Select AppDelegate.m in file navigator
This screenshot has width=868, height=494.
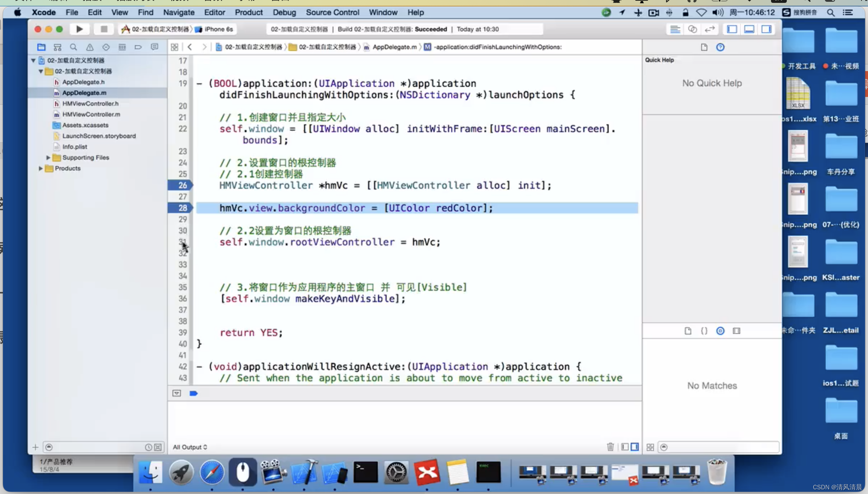pyautogui.click(x=83, y=92)
